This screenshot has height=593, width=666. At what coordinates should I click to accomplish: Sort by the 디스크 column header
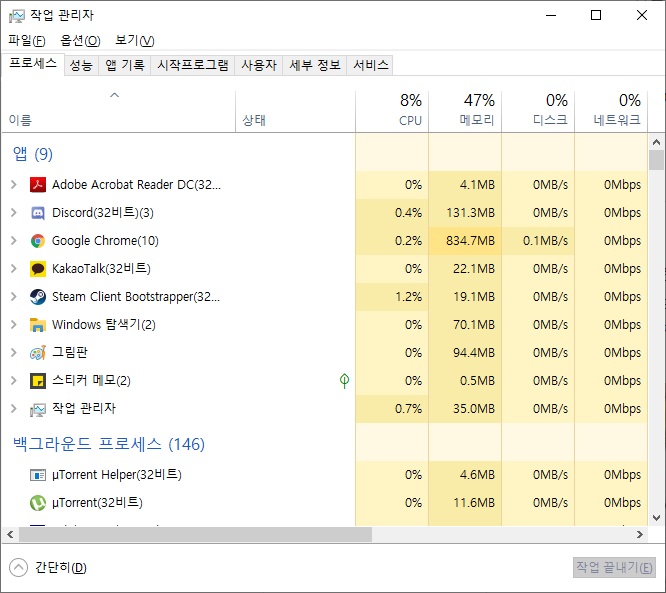(x=538, y=111)
